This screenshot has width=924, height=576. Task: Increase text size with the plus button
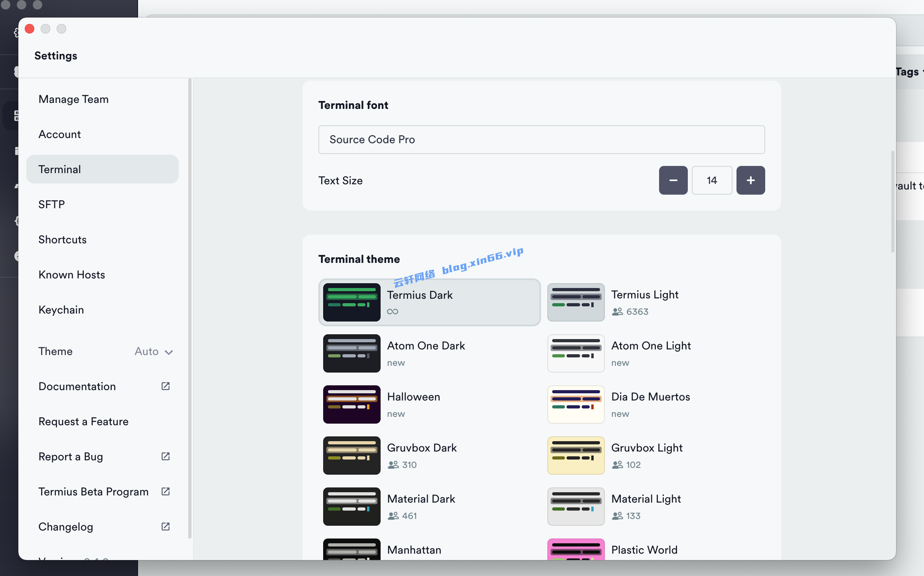[x=750, y=180]
